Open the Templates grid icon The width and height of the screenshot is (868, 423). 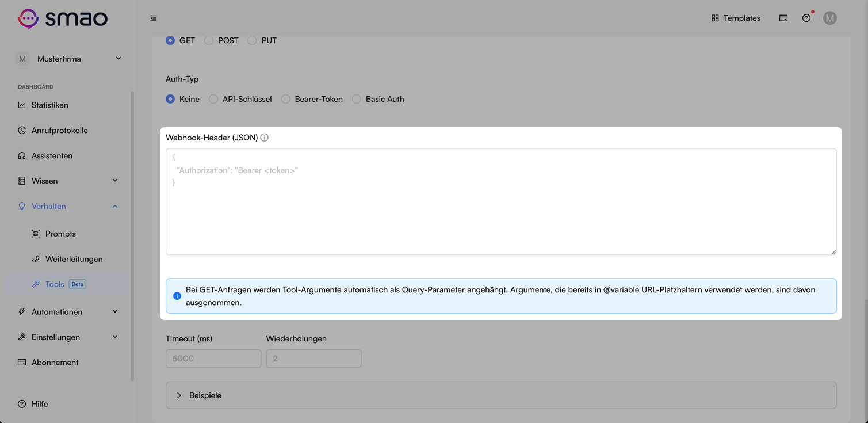pyautogui.click(x=715, y=18)
